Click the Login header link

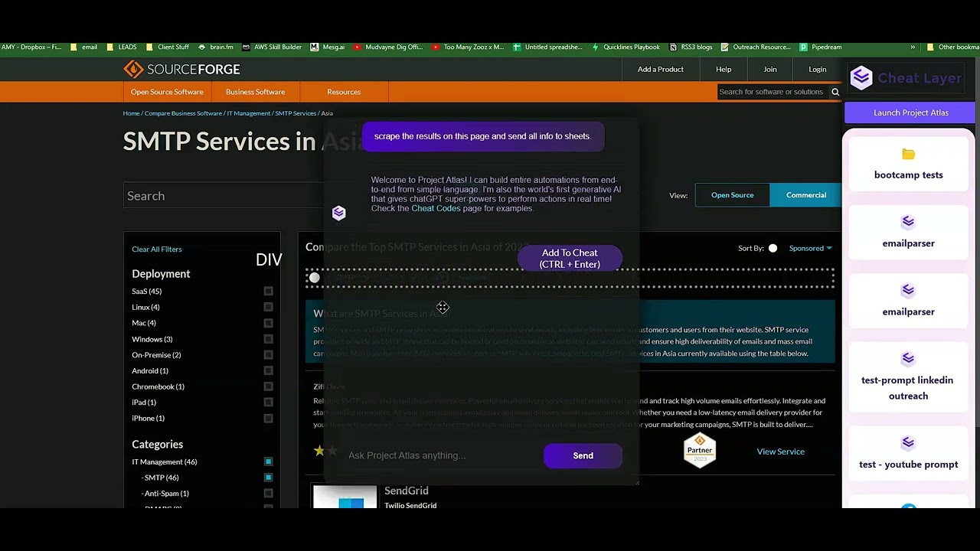click(817, 69)
